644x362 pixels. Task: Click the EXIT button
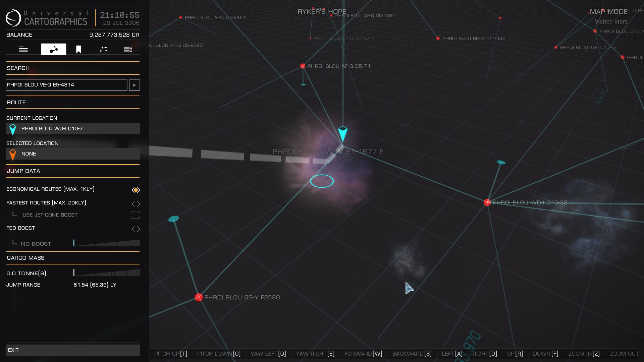click(x=73, y=350)
